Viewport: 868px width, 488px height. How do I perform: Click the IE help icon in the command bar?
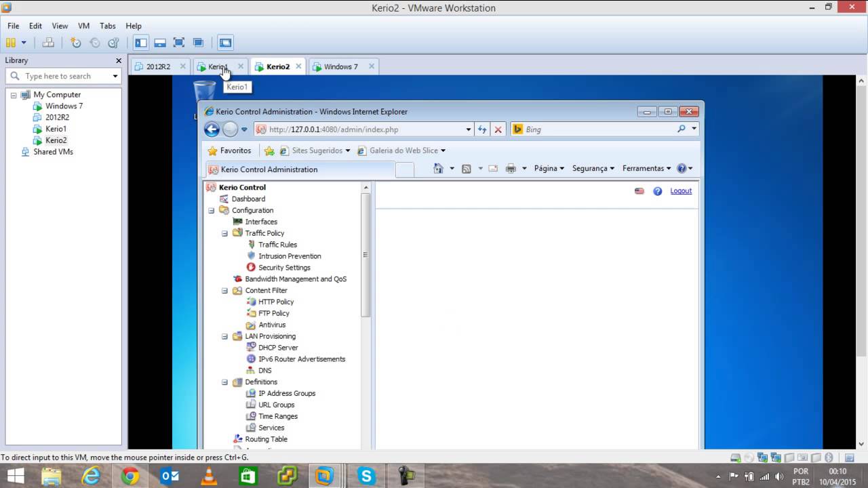[x=682, y=169]
